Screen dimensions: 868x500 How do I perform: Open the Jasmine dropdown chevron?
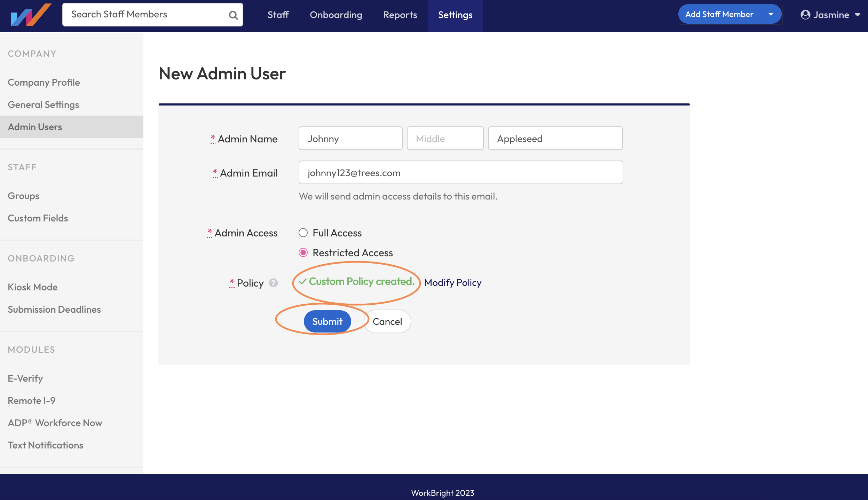pyautogui.click(x=858, y=15)
